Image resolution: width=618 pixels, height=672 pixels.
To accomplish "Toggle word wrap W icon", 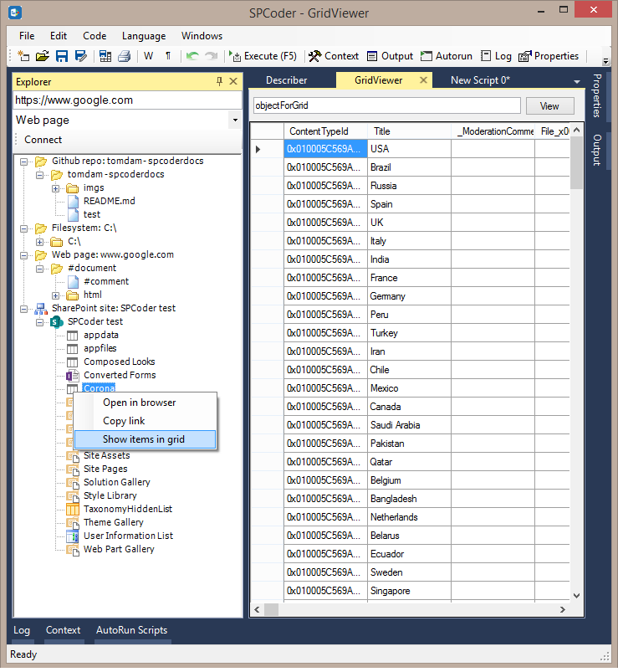I will click(148, 56).
